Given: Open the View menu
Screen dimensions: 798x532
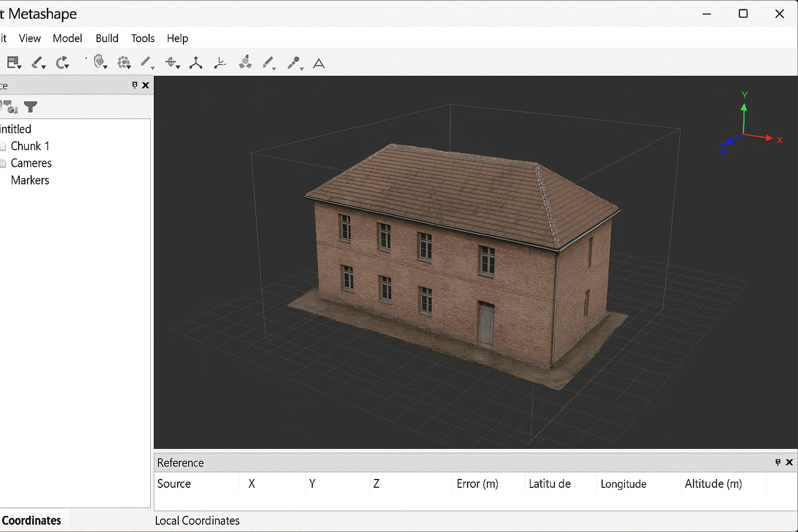Looking at the screenshot, I should (x=30, y=38).
